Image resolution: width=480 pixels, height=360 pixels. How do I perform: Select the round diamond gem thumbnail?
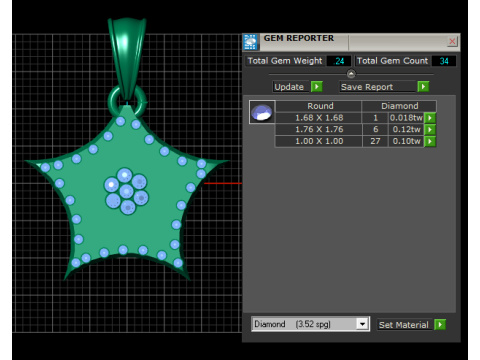point(262,112)
